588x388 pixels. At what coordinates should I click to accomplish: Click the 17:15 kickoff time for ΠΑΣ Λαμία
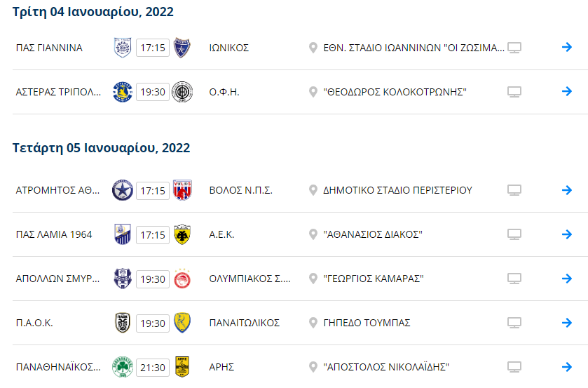click(153, 234)
